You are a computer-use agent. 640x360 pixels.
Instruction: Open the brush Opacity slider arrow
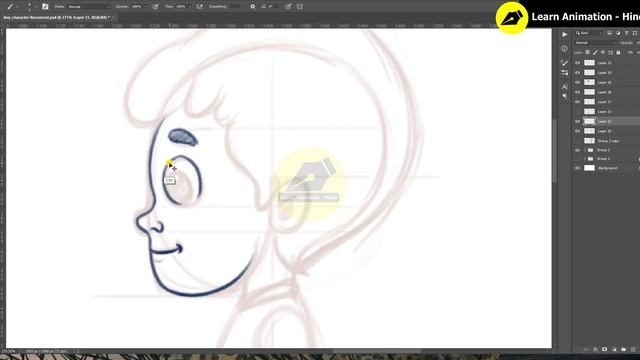147,7
